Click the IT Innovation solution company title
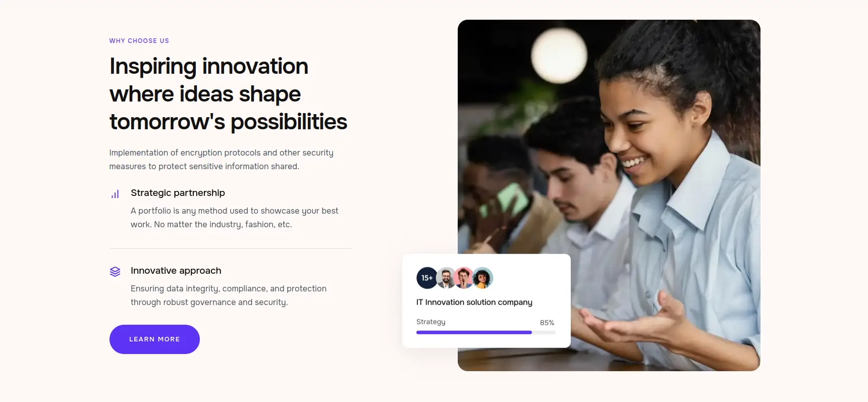 point(474,302)
